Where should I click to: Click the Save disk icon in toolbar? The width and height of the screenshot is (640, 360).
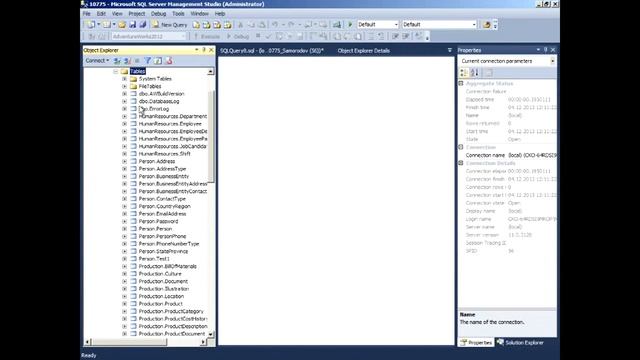[132, 25]
